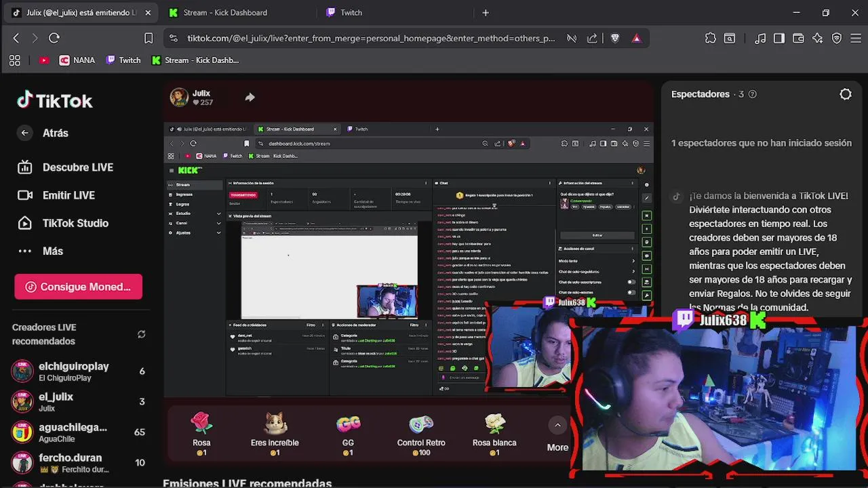Viewport: 868px width, 488px height.
Task: Open Emitir LIVE in the sidebar
Action: pos(56,195)
